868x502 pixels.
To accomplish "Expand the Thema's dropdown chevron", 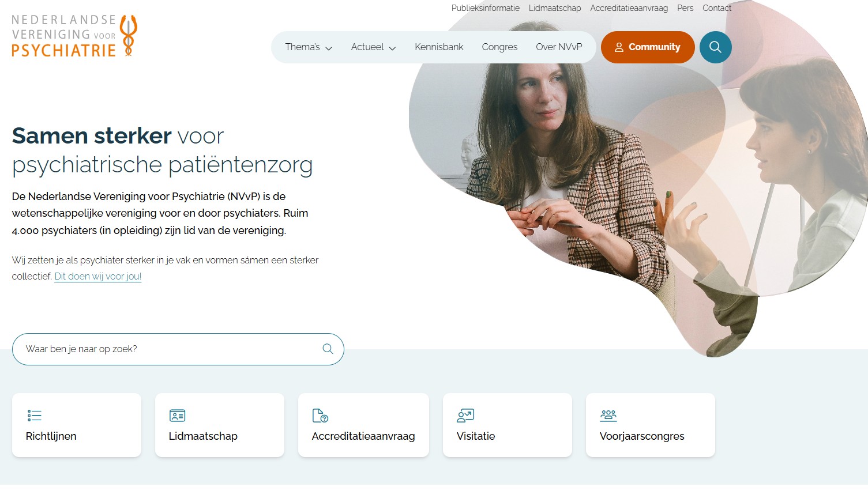I will (x=329, y=48).
